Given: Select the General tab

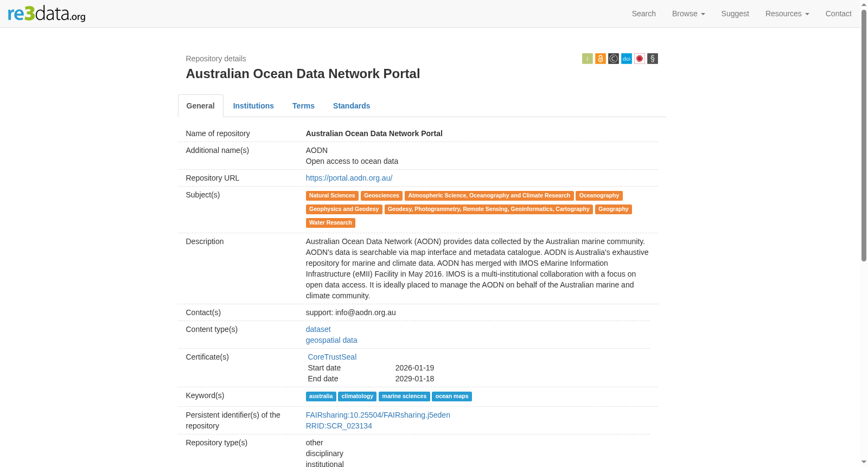Looking at the screenshot, I should tap(201, 106).
